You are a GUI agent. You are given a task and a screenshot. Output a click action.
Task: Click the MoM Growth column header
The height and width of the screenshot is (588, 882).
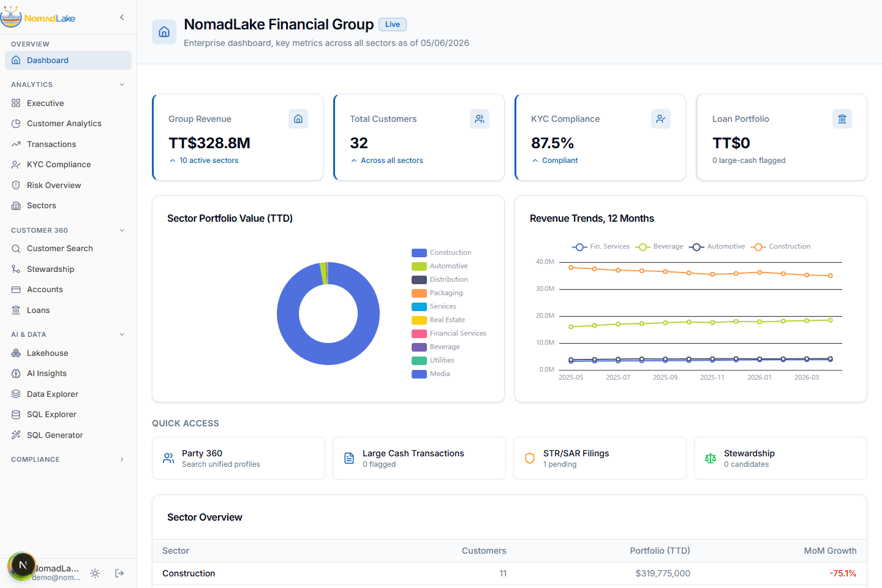tap(830, 551)
